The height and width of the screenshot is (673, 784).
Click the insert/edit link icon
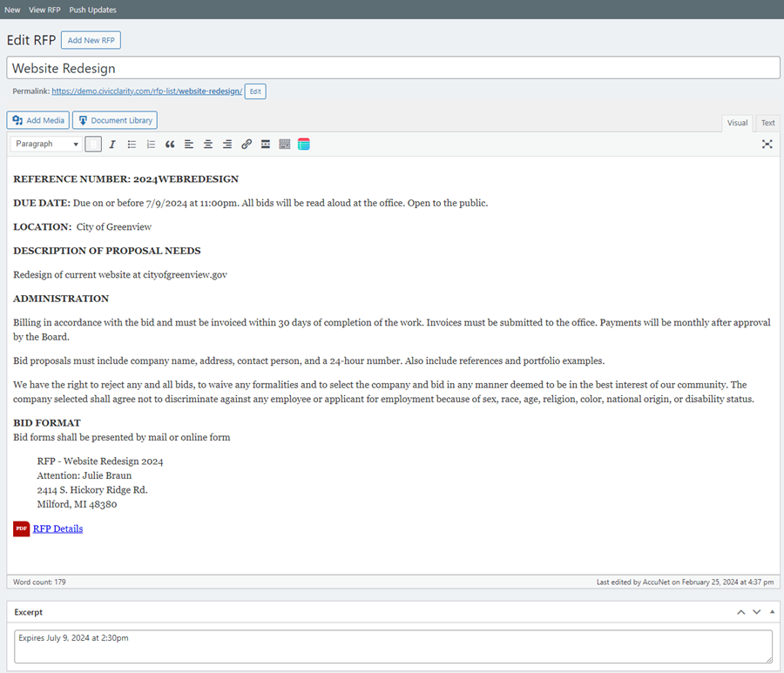[x=247, y=145]
